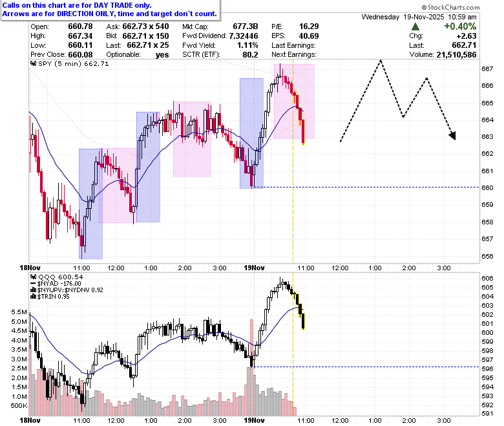Click the black dashed arrow head
The width and height of the screenshot is (504, 426).
tap(452, 136)
